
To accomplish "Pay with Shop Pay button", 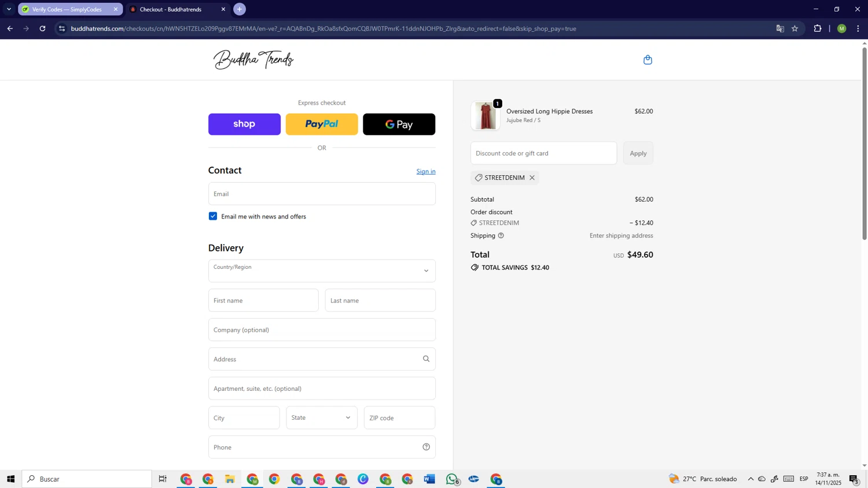I will [244, 124].
